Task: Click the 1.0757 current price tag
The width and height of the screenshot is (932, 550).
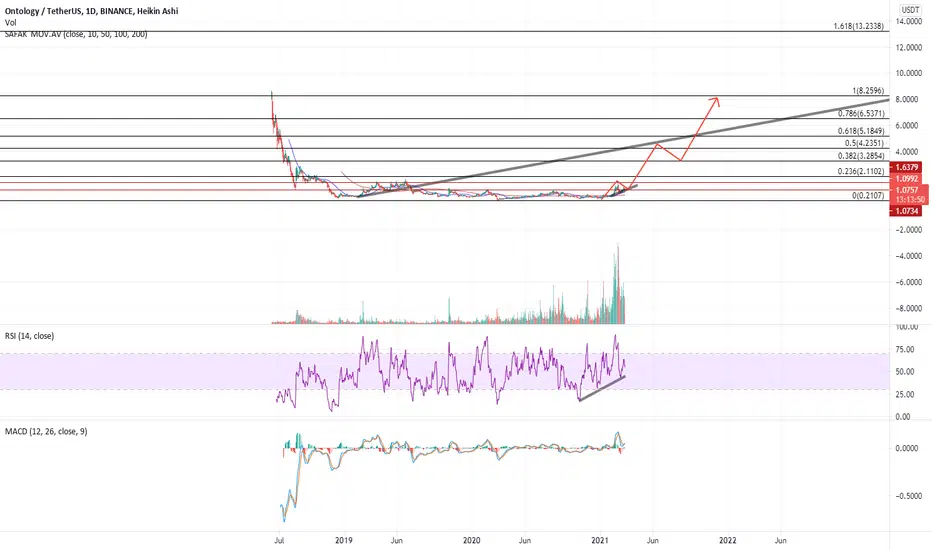Action: (906, 190)
